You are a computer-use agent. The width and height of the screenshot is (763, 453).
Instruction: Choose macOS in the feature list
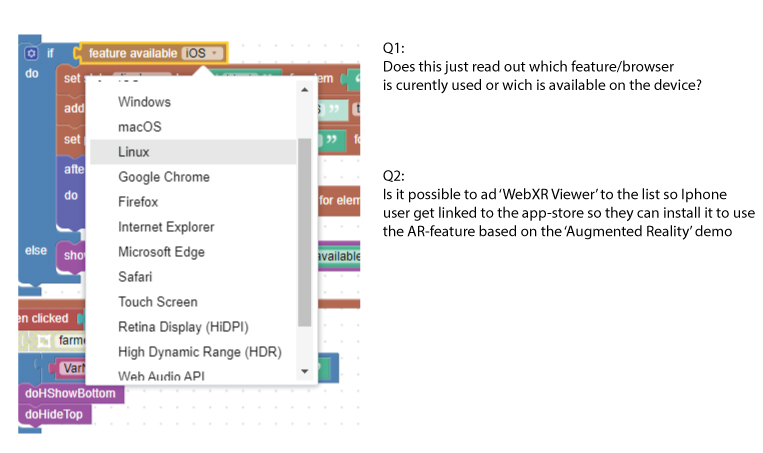[193, 127]
